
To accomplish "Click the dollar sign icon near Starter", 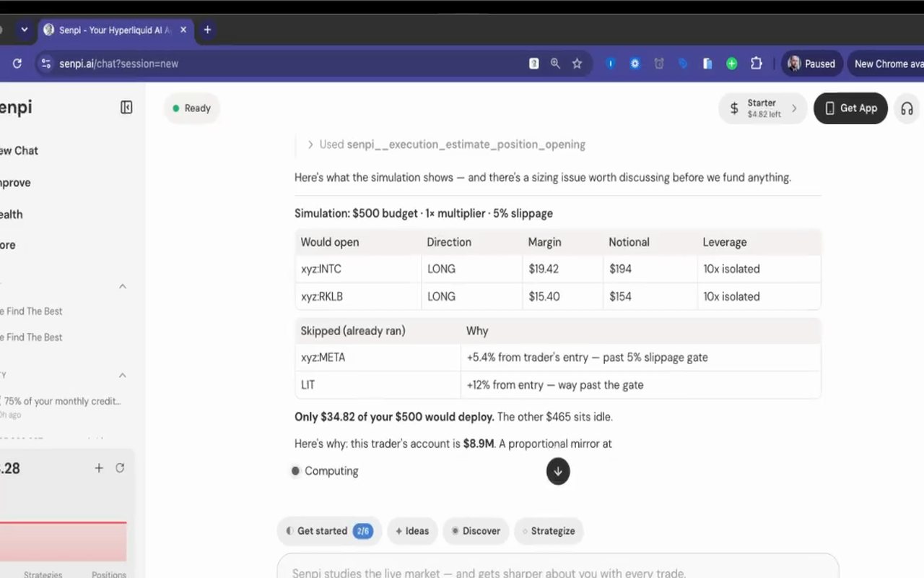I will click(x=734, y=108).
